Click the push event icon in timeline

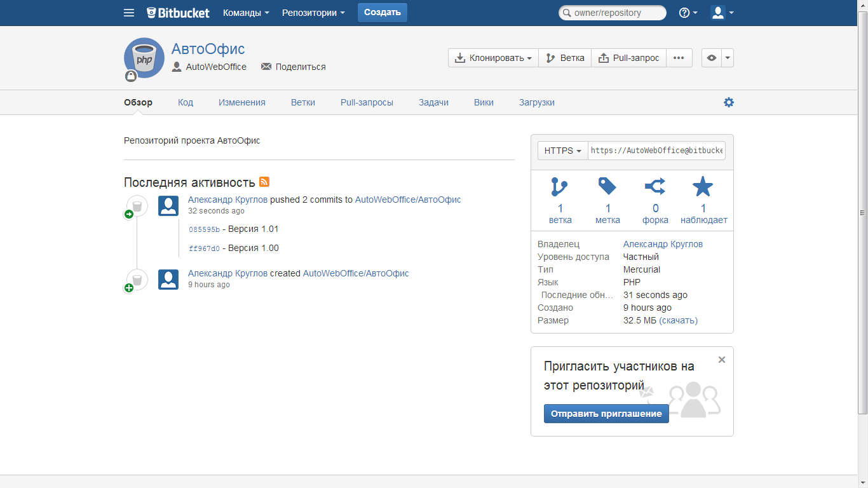pyautogui.click(x=136, y=207)
